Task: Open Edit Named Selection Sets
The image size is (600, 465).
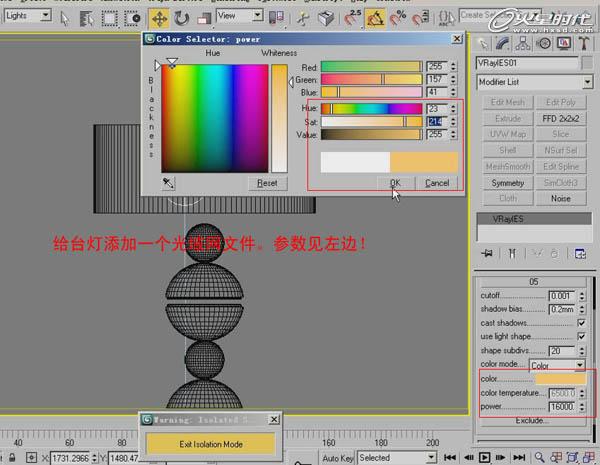Action: click(446, 18)
